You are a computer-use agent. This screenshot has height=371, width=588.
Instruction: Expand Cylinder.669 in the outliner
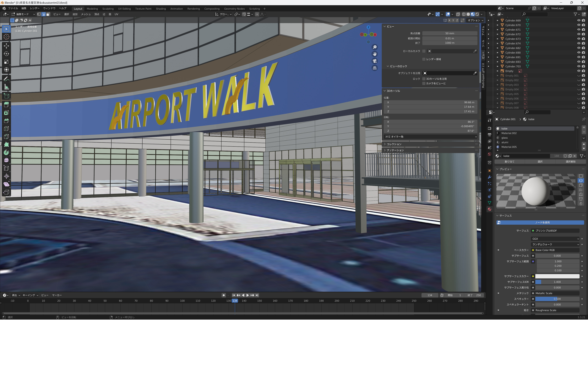pyautogui.click(x=497, y=21)
